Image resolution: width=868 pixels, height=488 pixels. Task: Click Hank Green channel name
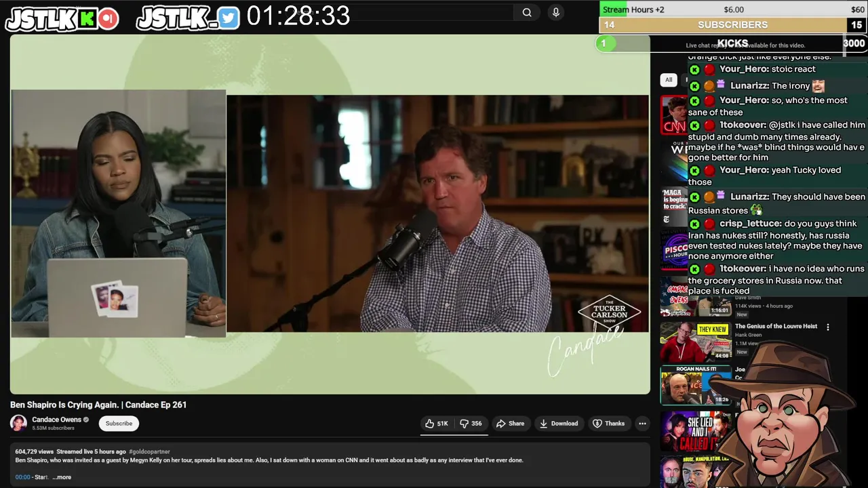click(750, 335)
